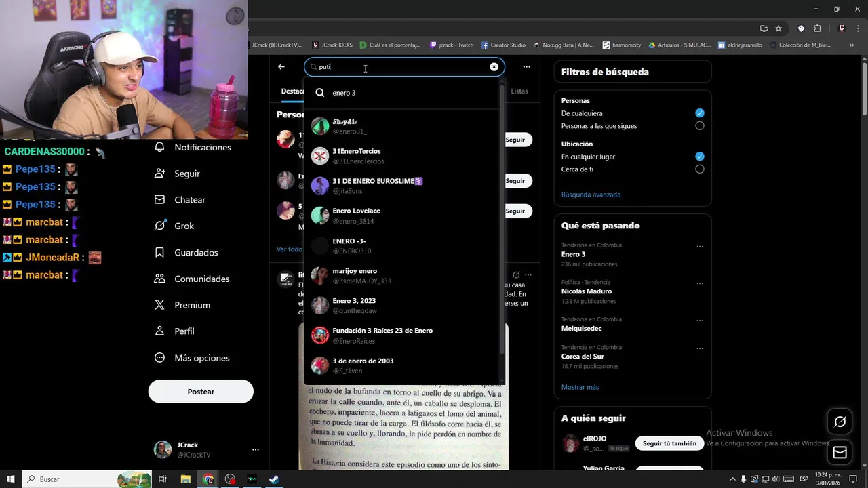The height and width of the screenshot is (488, 868).
Task: Open Steam from the taskbar
Action: pos(274,479)
